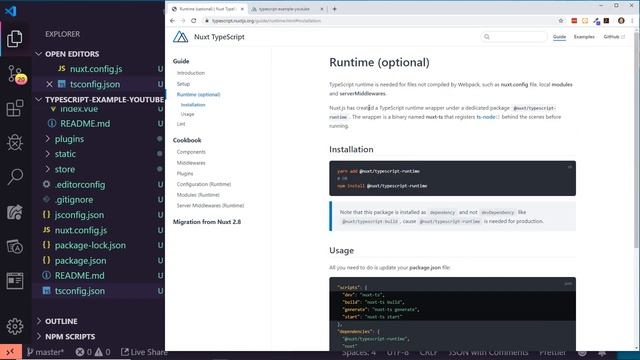Open package.json file
The height and width of the screenshot is (360, 640).
[80, 260]
